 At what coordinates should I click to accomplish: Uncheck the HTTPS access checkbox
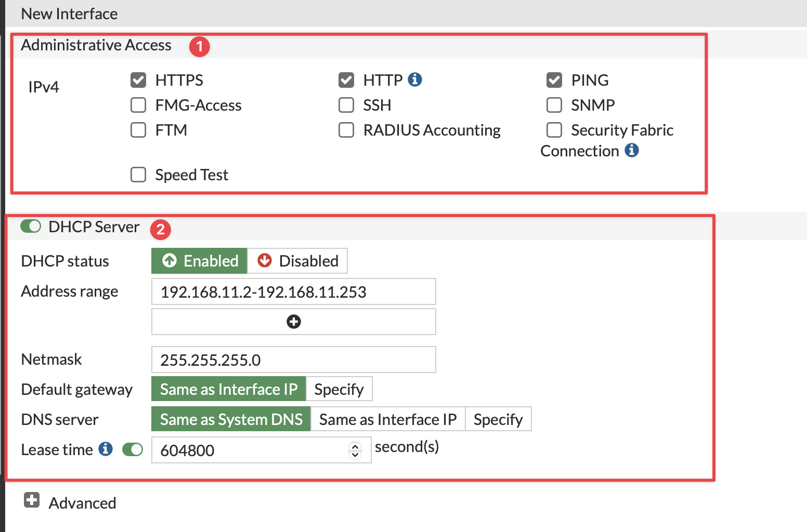click(138, 80)
